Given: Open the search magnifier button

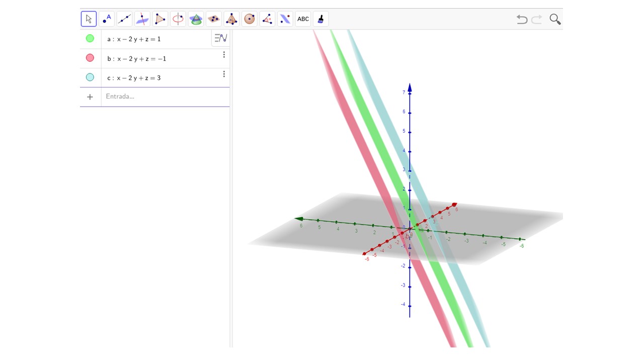Looking at the screenshot, I should point(555,19).
